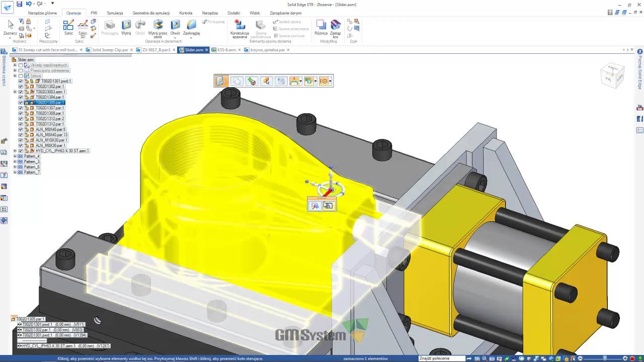Open Konstrukcja spawana command

240,29
